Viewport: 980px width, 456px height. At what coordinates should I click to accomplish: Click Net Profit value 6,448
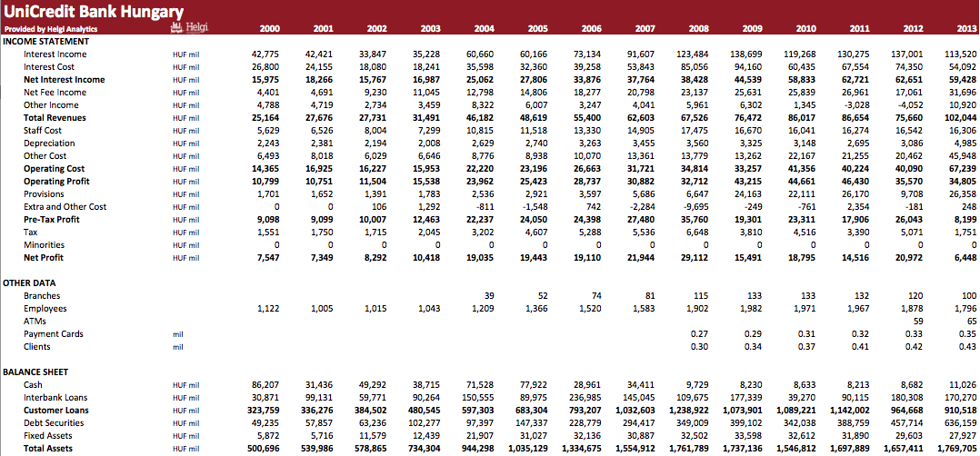(965, 257)
